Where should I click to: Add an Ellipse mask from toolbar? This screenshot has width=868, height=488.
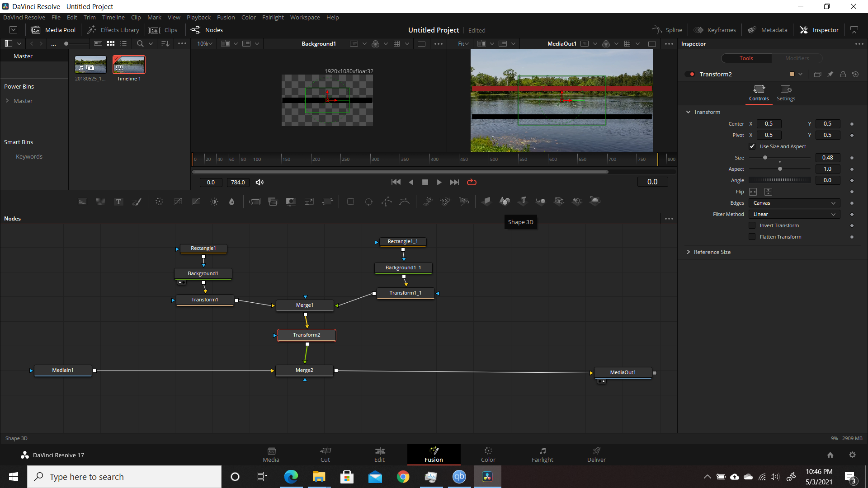tap(368, 202)
